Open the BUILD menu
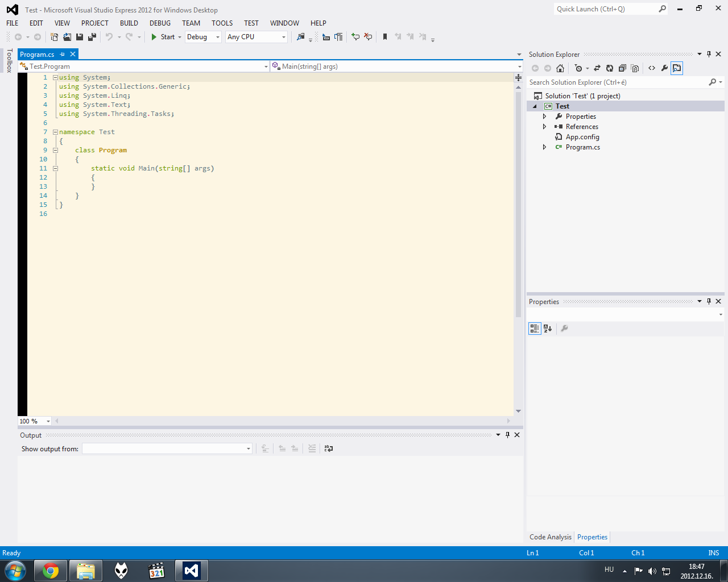 (x=129, y=23)
